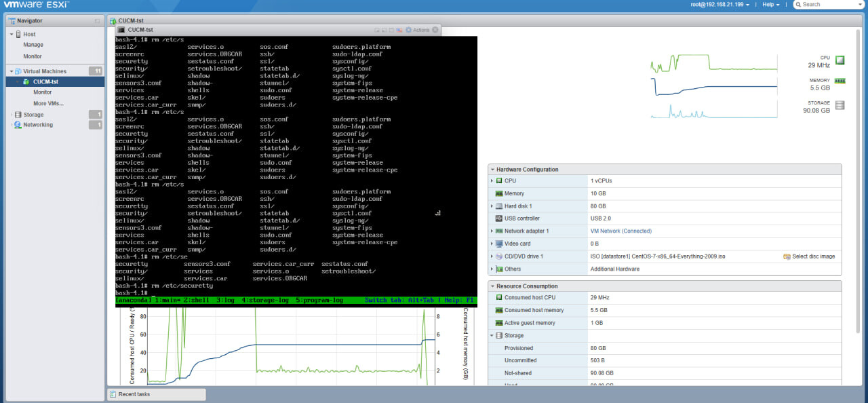The width and height of the screenshot is (868, 403).
Task: Click the CPU icon in Hardware Configuration
Action: (x=499, y=181)
